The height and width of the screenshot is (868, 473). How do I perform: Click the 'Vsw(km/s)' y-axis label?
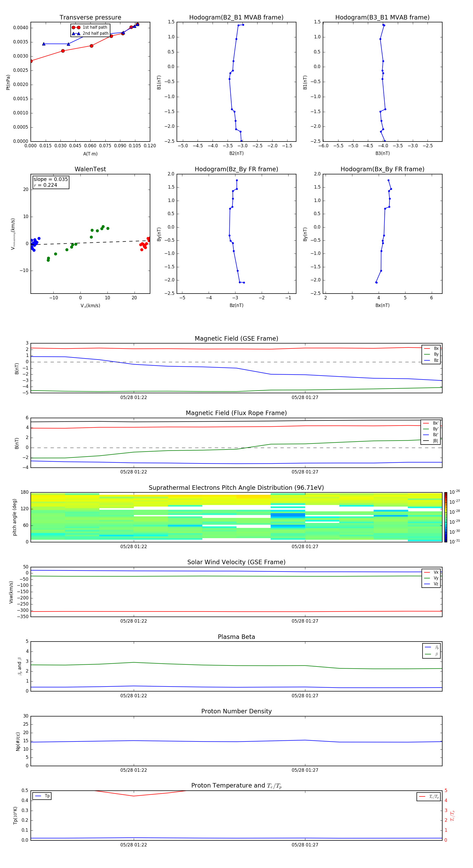point(11,592)
